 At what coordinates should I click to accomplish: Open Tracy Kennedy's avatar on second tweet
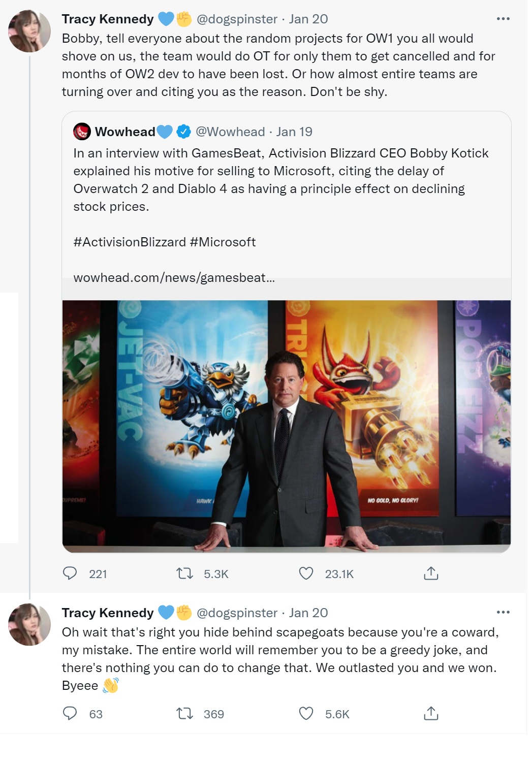click(29, 624)
